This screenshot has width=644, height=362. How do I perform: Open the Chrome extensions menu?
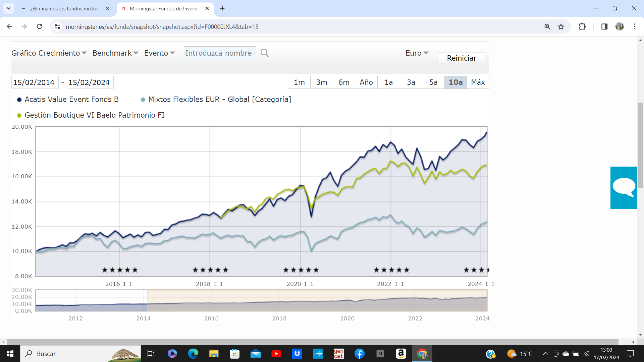point(582,26)
